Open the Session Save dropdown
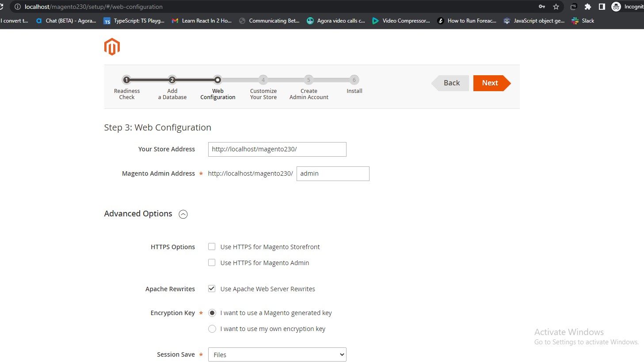 277,354
